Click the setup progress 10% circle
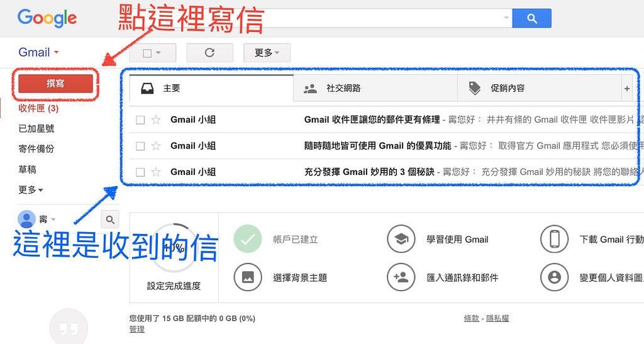 (174, 248)
